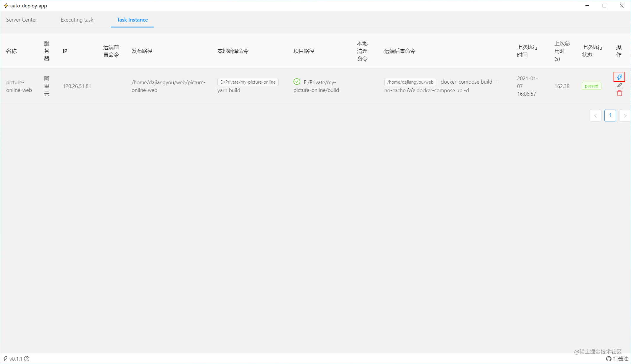Click the IP address 120.26.51.81 cell
631x364 pixels.
[77, 86]
